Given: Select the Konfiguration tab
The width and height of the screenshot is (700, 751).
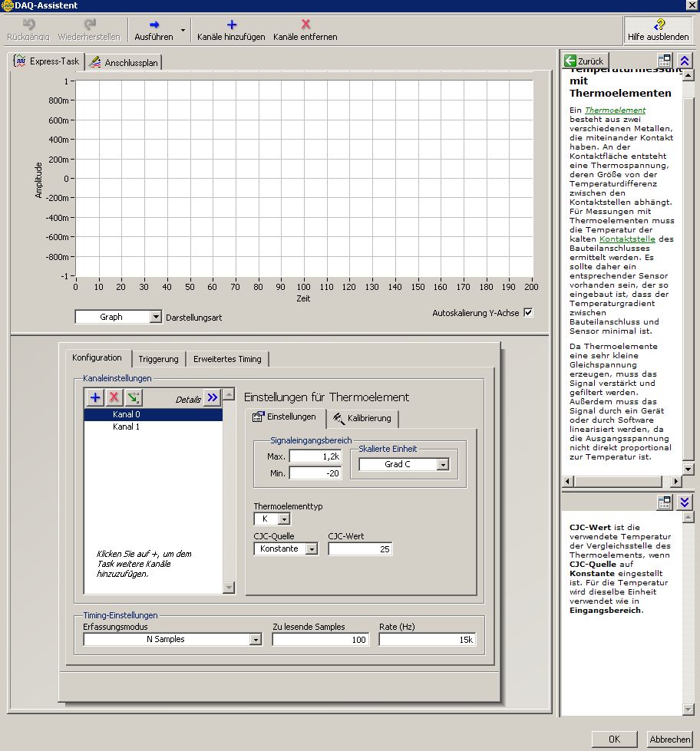Looking at the screenshot, I should click(97, 357).
